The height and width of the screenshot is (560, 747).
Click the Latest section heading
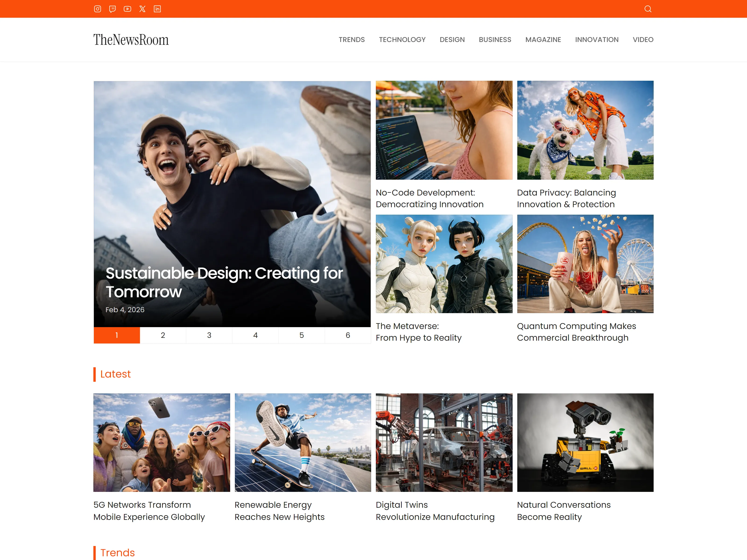[x=115, y=374]
